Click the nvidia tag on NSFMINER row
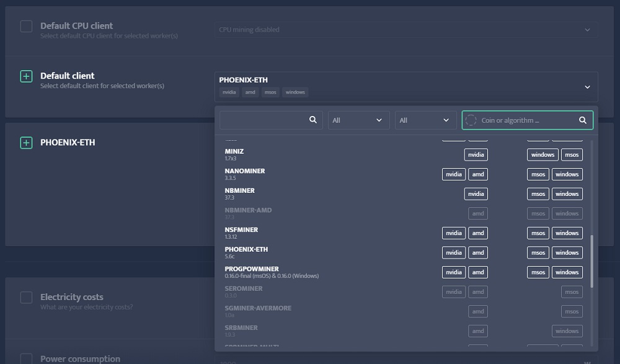The height and width of the screenshot is (364, 620). point(454,233)
